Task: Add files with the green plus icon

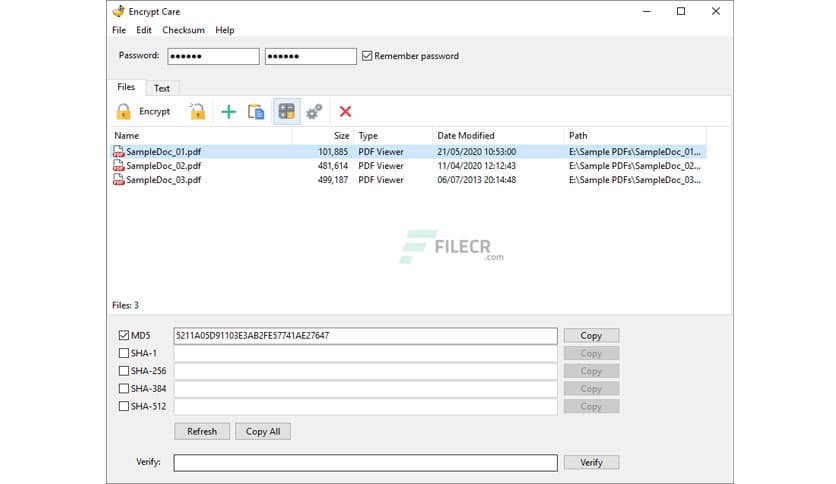Action: coord(229,111)
